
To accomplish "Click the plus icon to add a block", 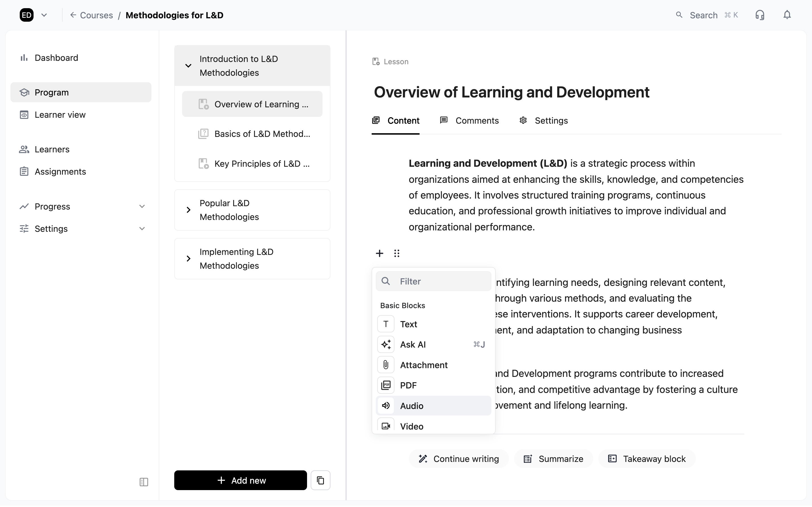I will point(379,253).
